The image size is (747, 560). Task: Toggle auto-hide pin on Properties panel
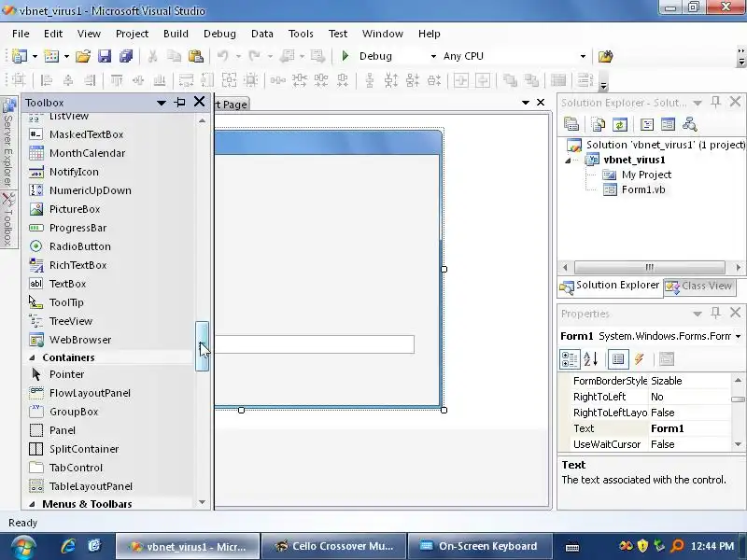click(715, 313)
